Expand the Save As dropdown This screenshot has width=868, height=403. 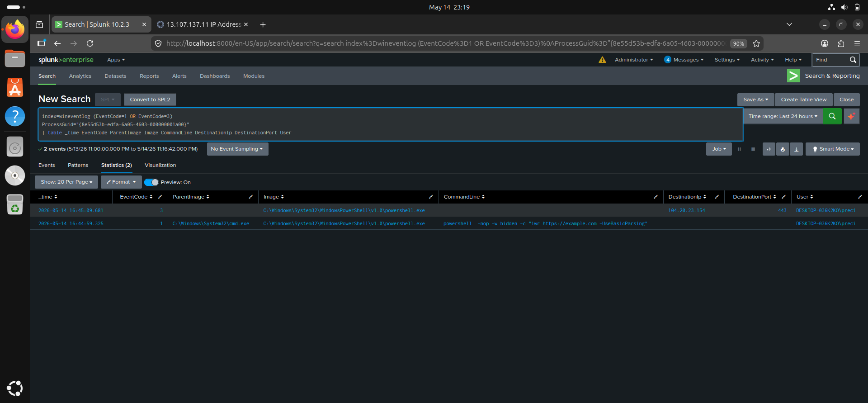[755, 100]
